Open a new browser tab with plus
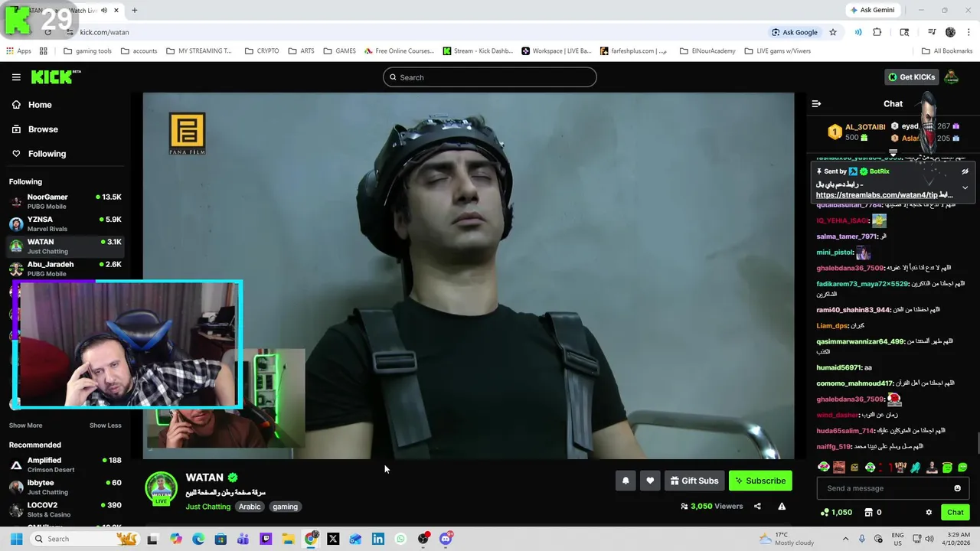Viewport: 980px width, 551px height. tap(135, 10)
